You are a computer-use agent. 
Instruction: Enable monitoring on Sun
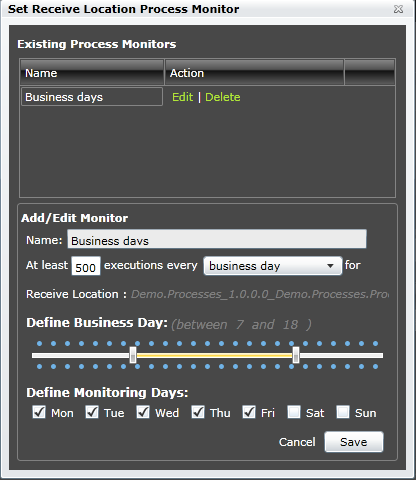(343, 412)
